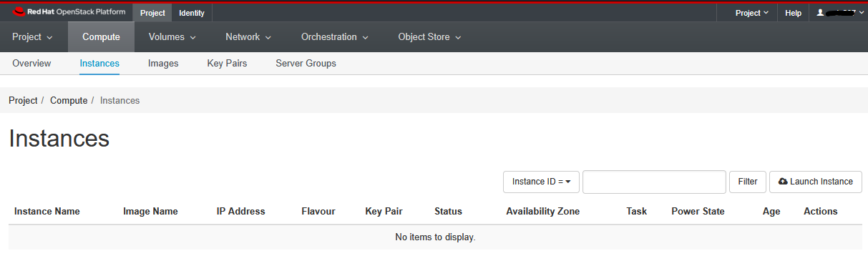
Task: Click the user account icon
Action: point(820,13)
